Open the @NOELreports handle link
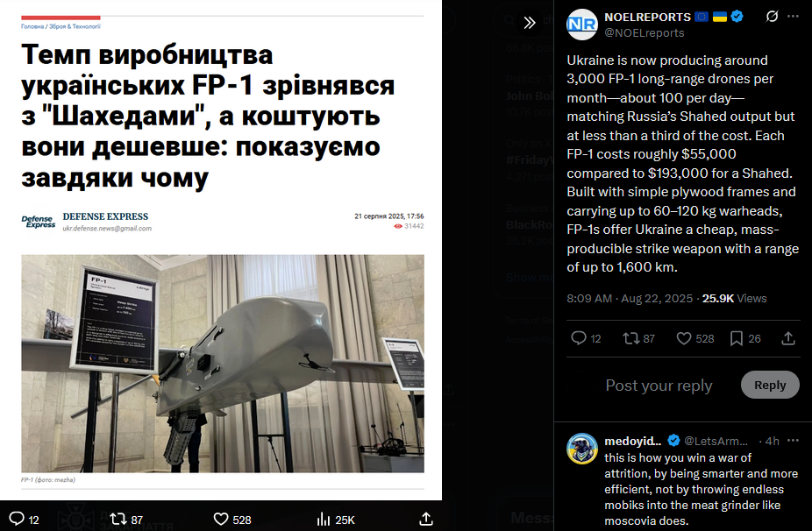The height and width of the screenshot is (531, 812). tap(645, 32)
